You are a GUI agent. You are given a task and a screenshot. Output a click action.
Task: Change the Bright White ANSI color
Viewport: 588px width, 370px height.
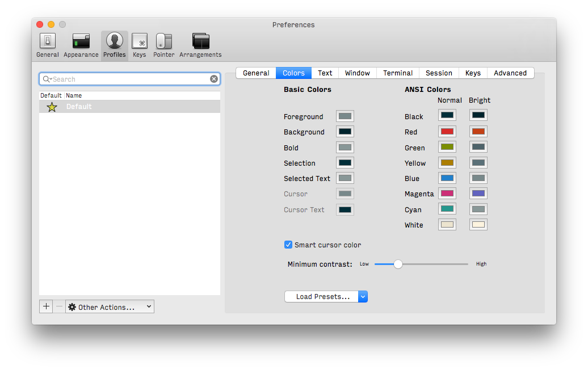(x=478, y=225)
